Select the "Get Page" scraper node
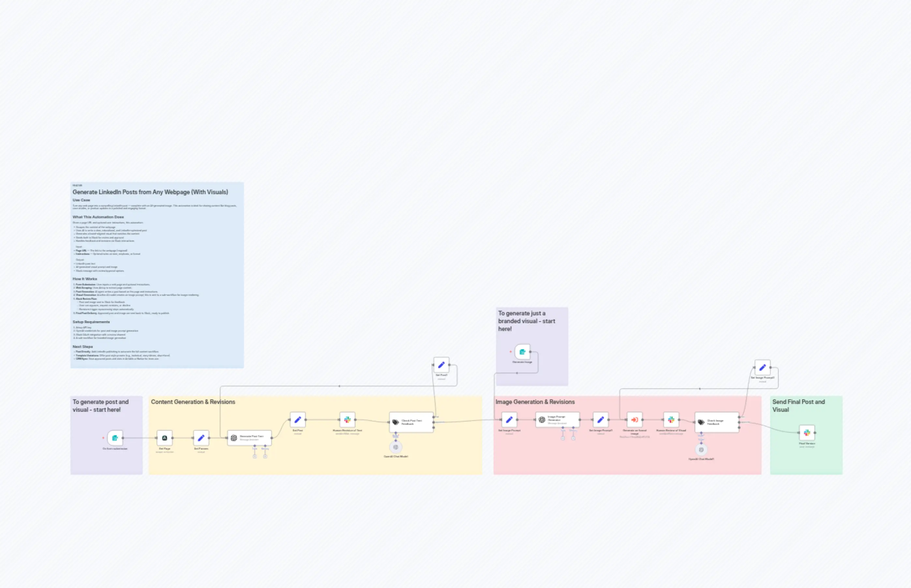 [165, 438]
